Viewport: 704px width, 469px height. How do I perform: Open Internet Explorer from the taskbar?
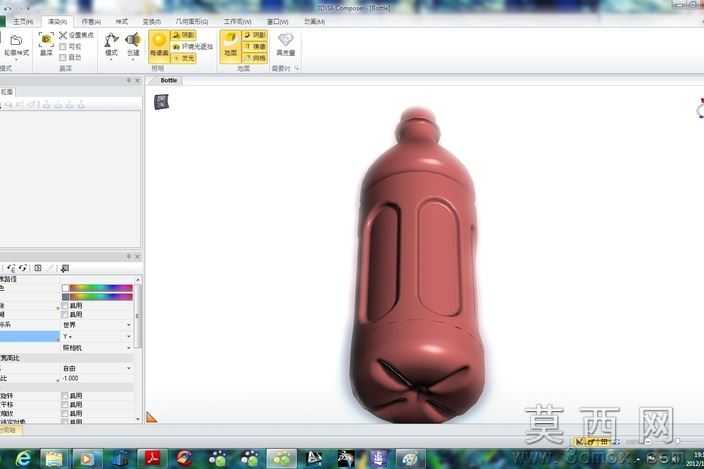click(23, 458)
